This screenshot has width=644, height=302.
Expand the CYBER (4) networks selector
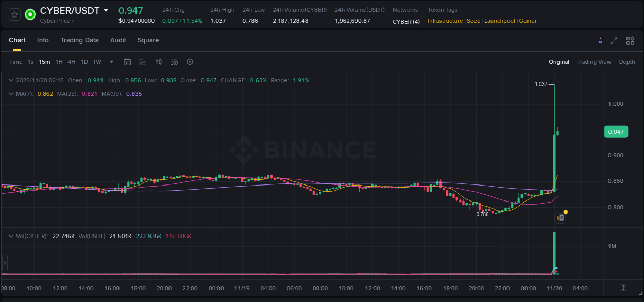point(406,22)
